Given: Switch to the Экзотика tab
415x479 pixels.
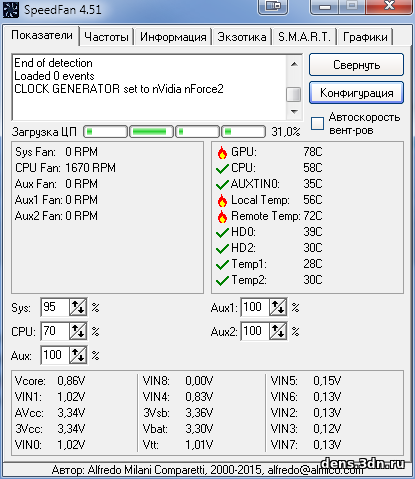Looking at the screenshot, I should [242, 37].
